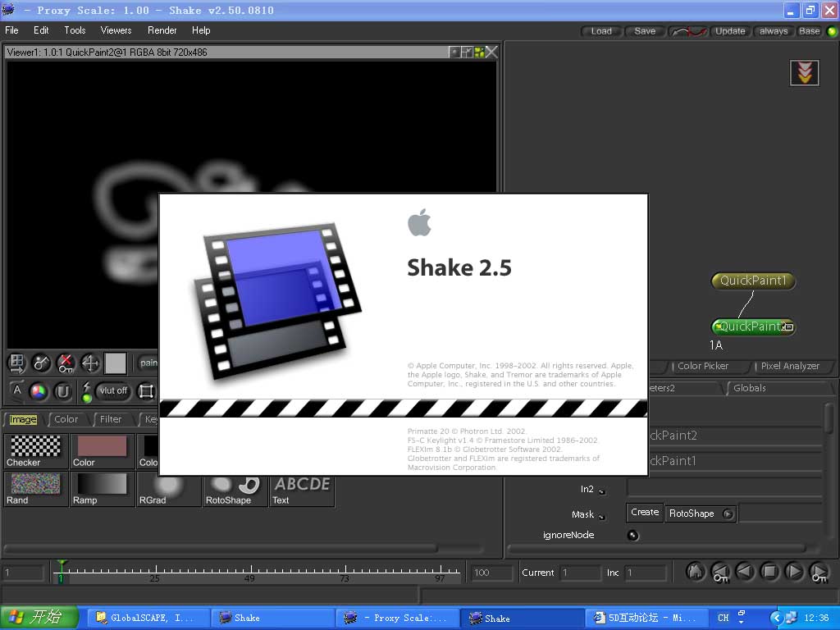Click the stop playback button
The height and width of the screenshot is (630, 840).
point(769,572)
